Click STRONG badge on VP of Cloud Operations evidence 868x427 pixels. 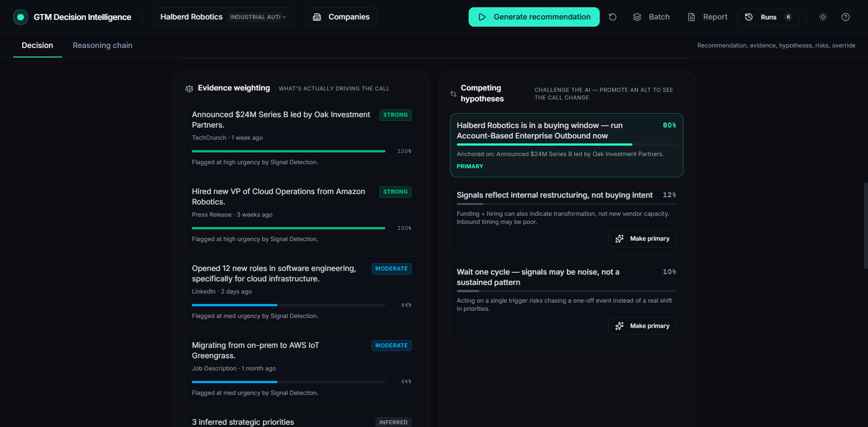click(395, 192)
